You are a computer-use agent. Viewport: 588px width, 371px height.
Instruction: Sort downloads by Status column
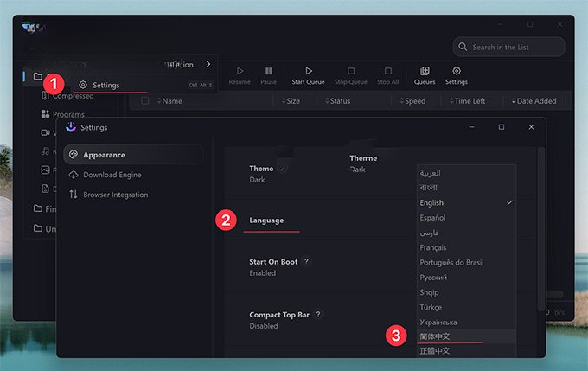(337, 101)
